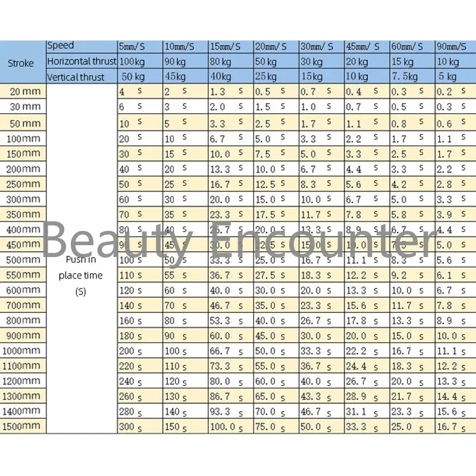Image resolution: width=476 pixels, height=476 pixels.
Task: Click the 1400mm stroke row label
Action: (23, 411)
